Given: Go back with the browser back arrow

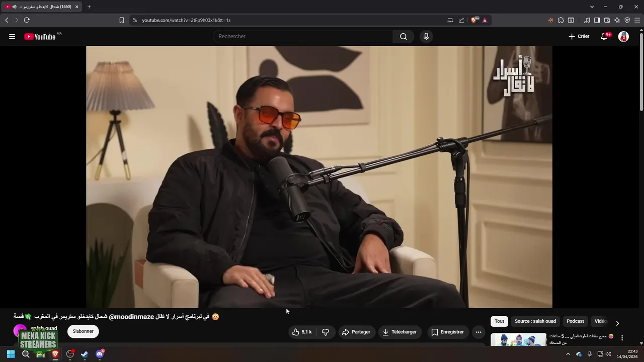Looking at the screenshot, I should point(7,20).
